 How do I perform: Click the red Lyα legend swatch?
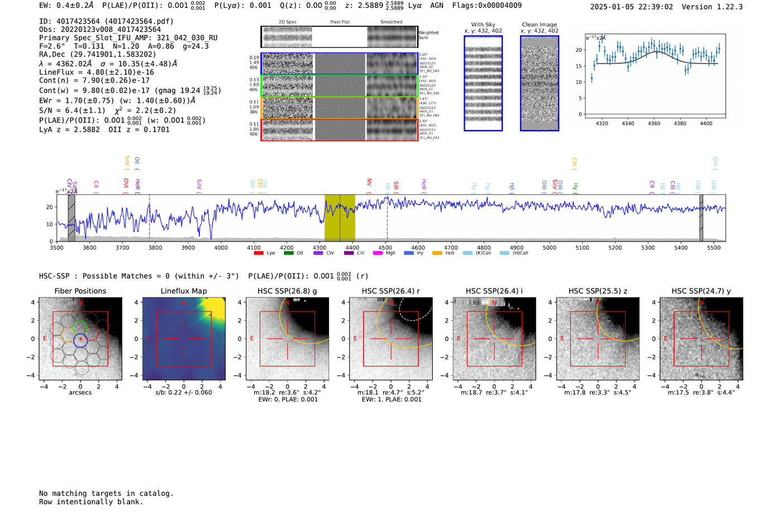tap(259, 253)
